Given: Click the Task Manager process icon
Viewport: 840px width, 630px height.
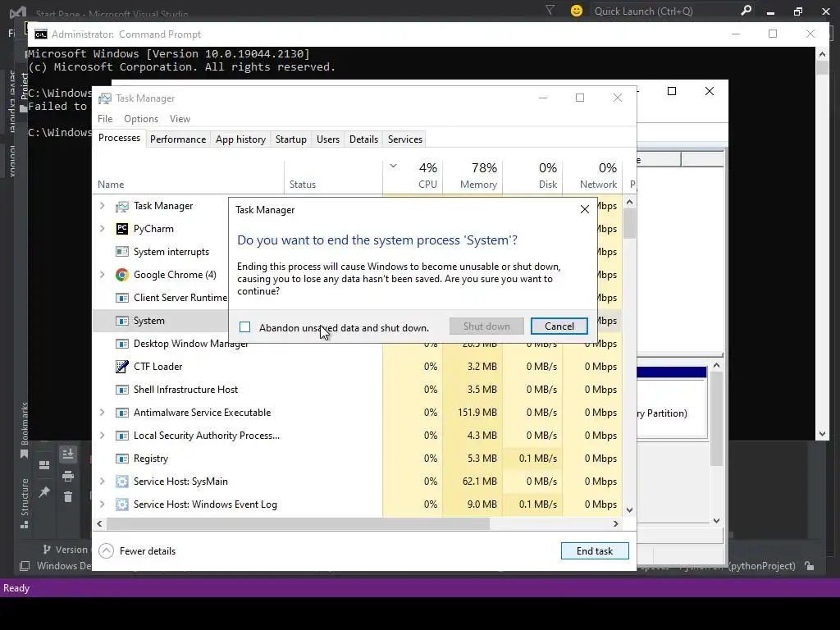Looking at the screenshot, I should [x=122, y=206].
